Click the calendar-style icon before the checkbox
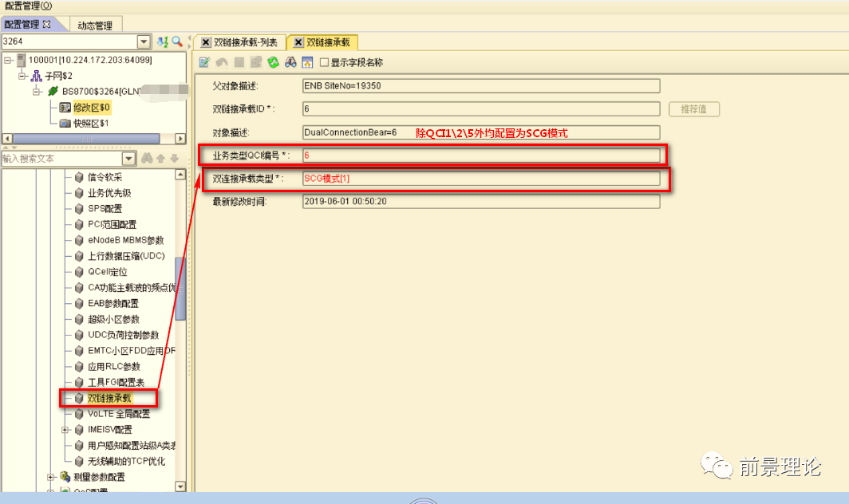849x504 pixels. 306,62
